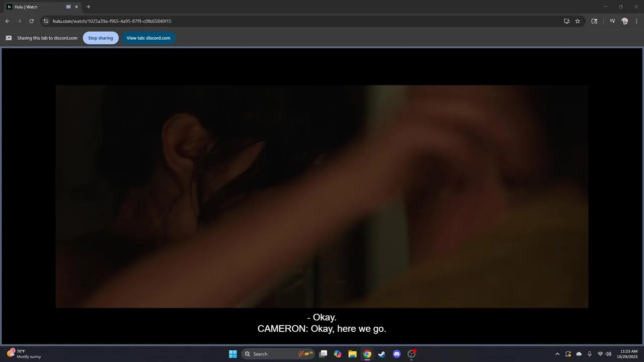
Task: Reload the Hulu page
Action: tap(31, 21)
